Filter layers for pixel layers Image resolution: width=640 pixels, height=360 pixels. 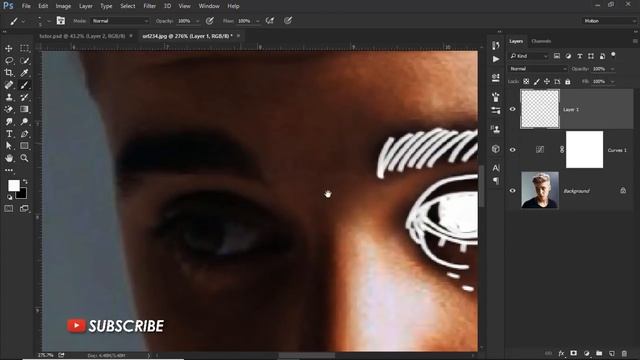pyautogui.click(x=557, y=56)
